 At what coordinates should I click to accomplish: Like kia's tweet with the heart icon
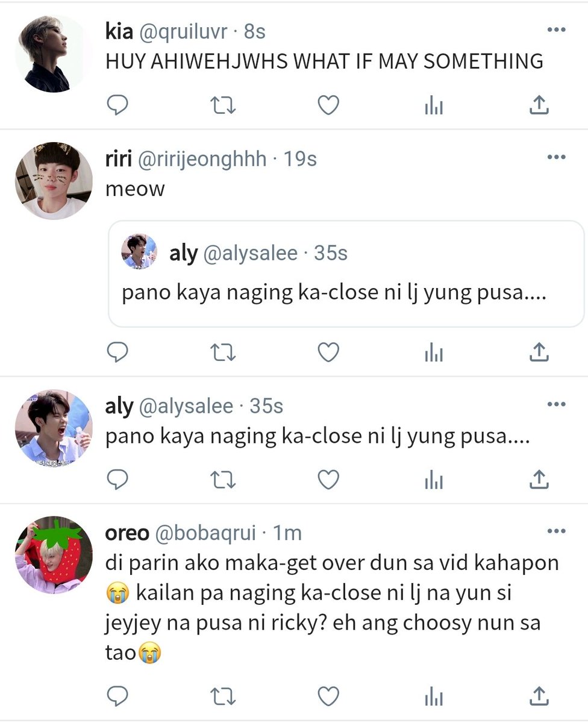[x=328, y=105]
